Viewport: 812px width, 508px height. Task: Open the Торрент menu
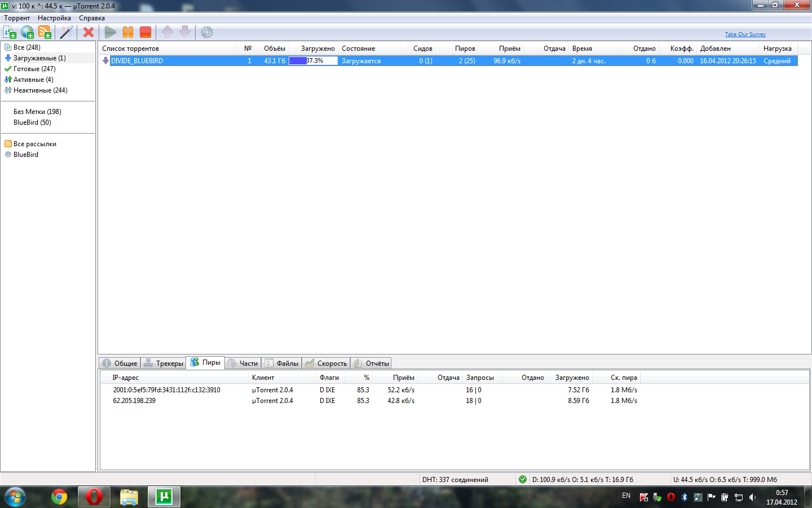coord(17,18)
